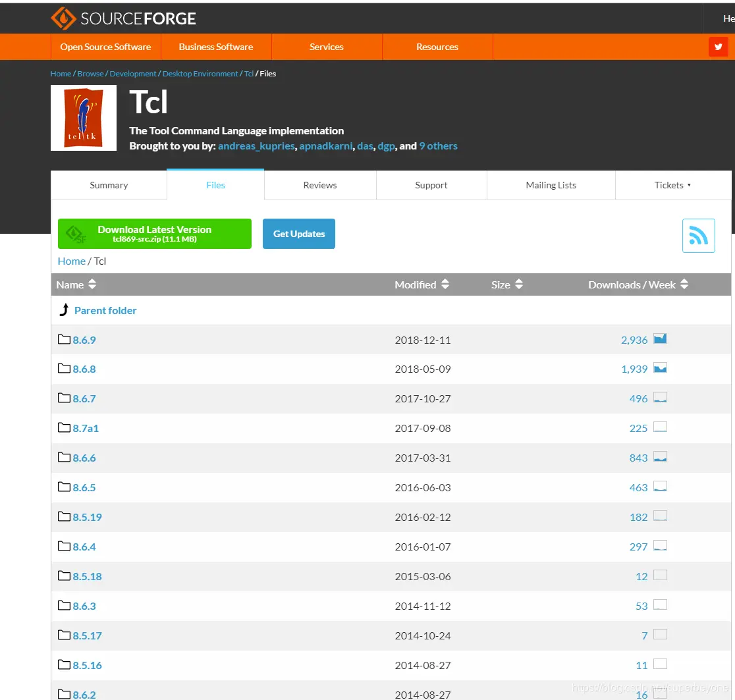This screenshot has height=700, width=735.
Task: Expand the Tickets dropdown tab
Action: (672, 185)
